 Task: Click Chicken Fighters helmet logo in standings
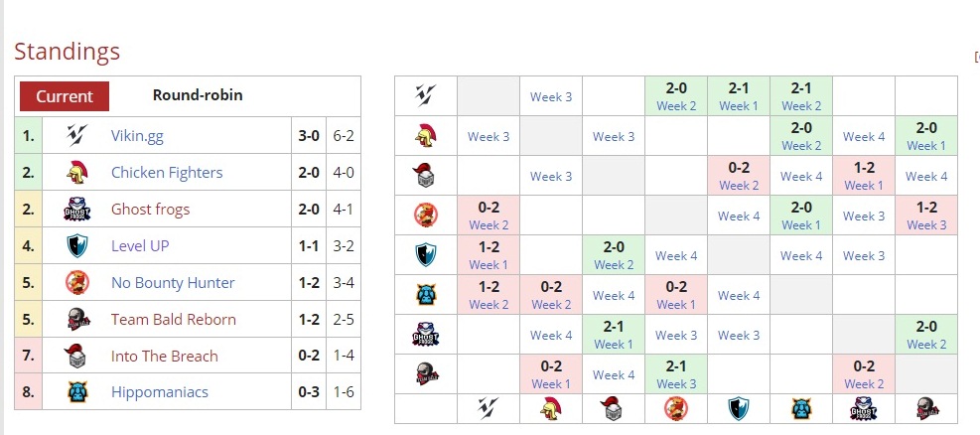tap(77, 172)
